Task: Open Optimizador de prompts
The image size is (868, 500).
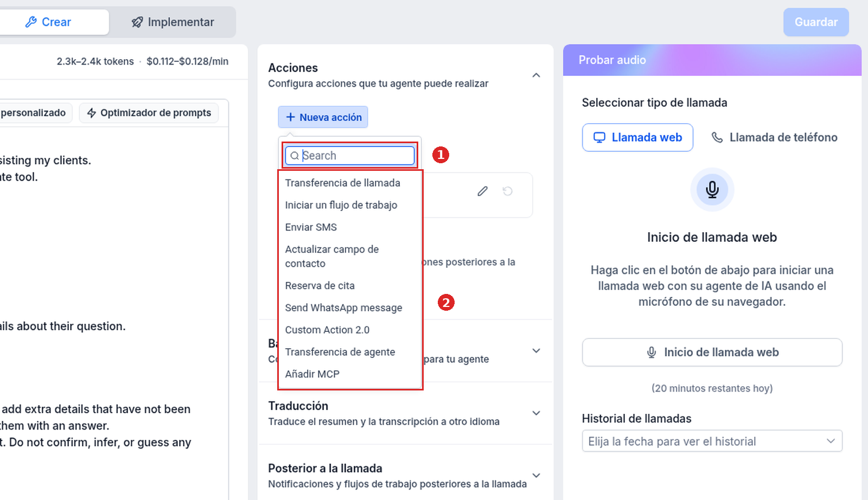Action: pyautogui.click(x=149, y=113)
